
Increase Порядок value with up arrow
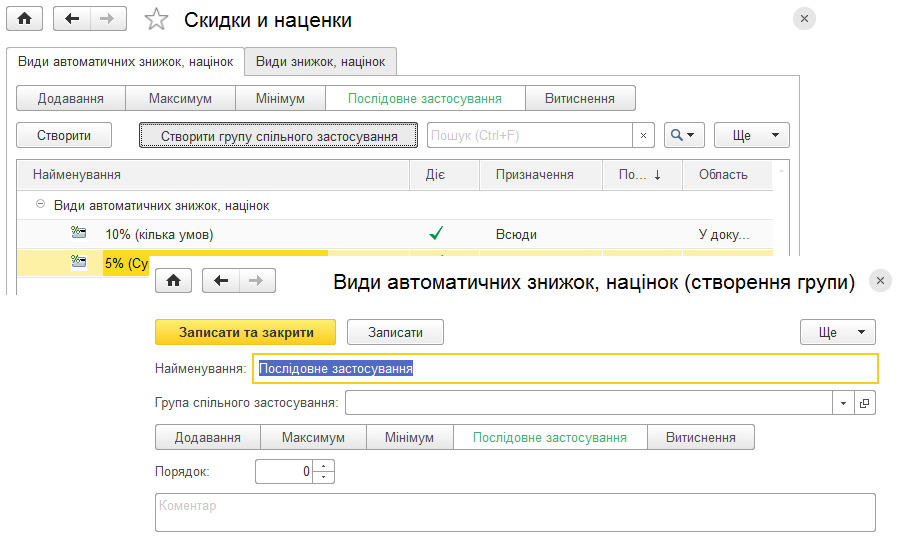pyautogui.click(x=324, y=466)
